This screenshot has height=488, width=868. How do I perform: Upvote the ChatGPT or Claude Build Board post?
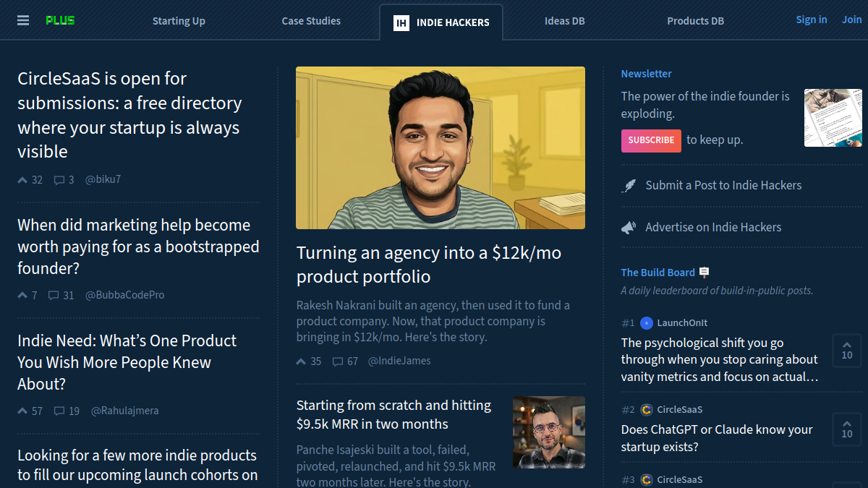847,429
